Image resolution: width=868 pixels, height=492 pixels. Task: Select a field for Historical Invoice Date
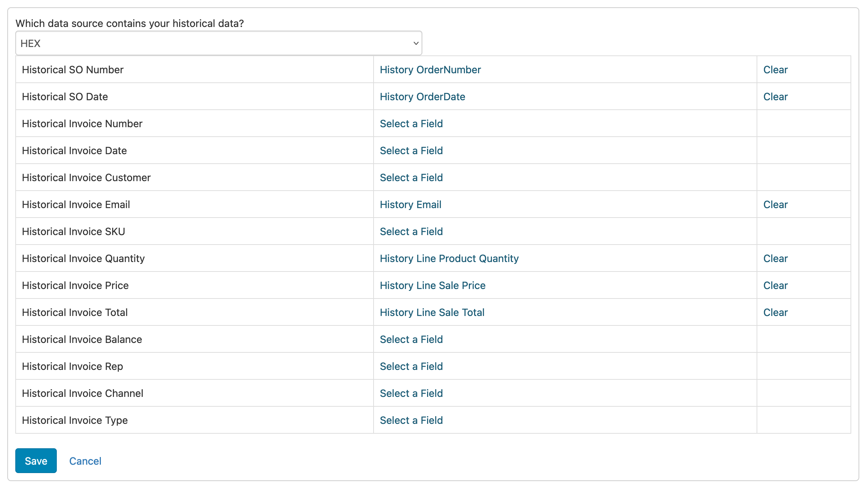pyautogui.click(x=411, y=151)
